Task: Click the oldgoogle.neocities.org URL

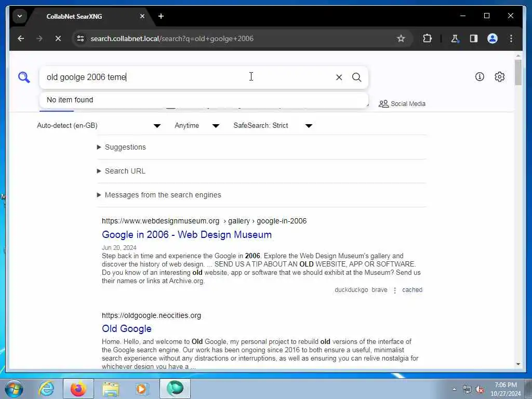Action: (x=151, y=315)
